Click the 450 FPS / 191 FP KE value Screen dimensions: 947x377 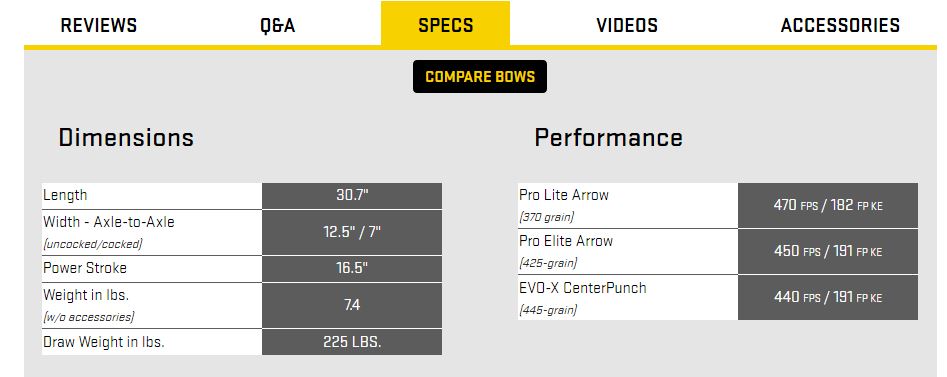pyautogui.click(x=828, y=251)
